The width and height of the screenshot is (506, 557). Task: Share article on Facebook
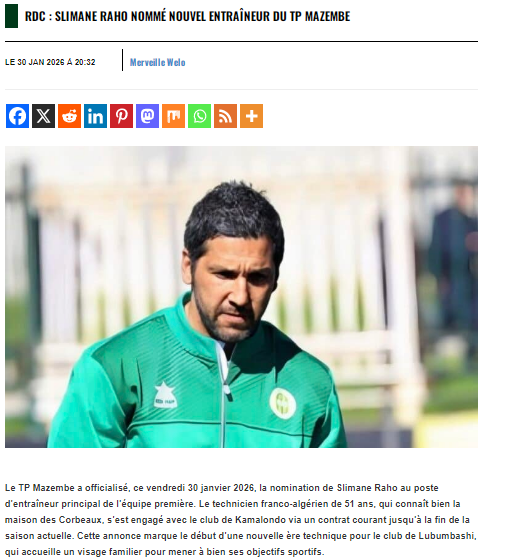click(x=17, y=116)
